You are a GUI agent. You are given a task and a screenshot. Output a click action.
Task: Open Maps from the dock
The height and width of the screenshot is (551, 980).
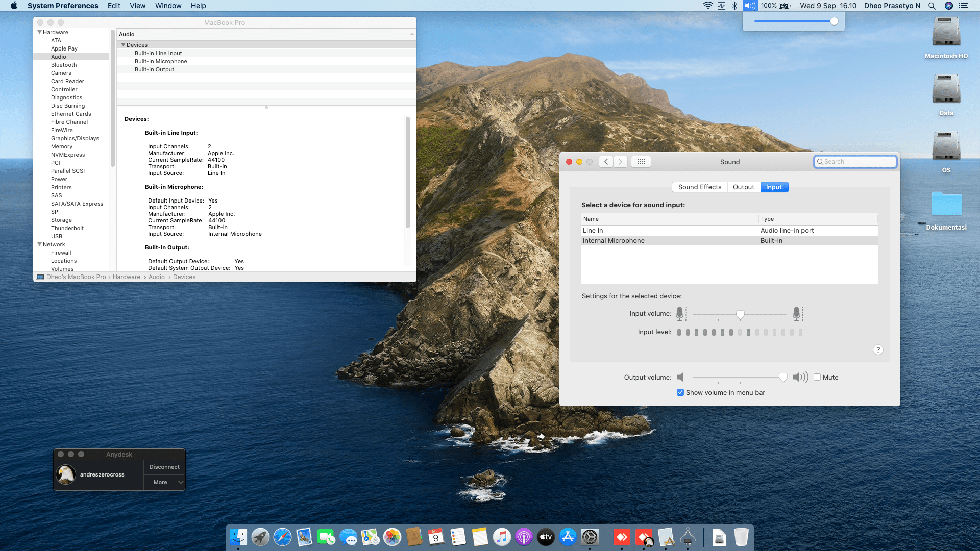(370, 537)
